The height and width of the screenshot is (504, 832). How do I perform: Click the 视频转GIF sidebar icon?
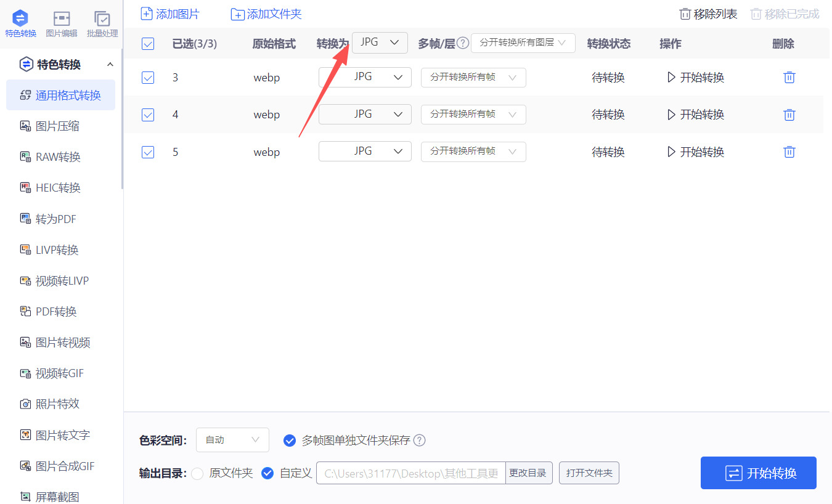[25, 373]
